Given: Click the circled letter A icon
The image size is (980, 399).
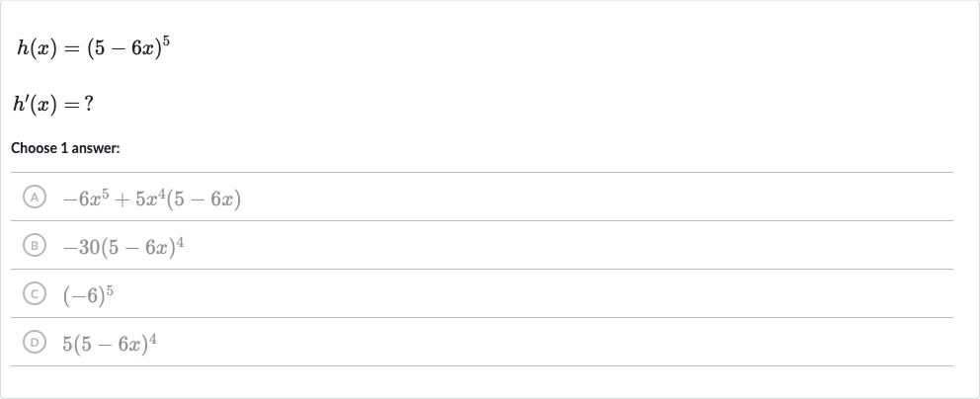Looking at the screenshot, I should (x=35, y=197).
